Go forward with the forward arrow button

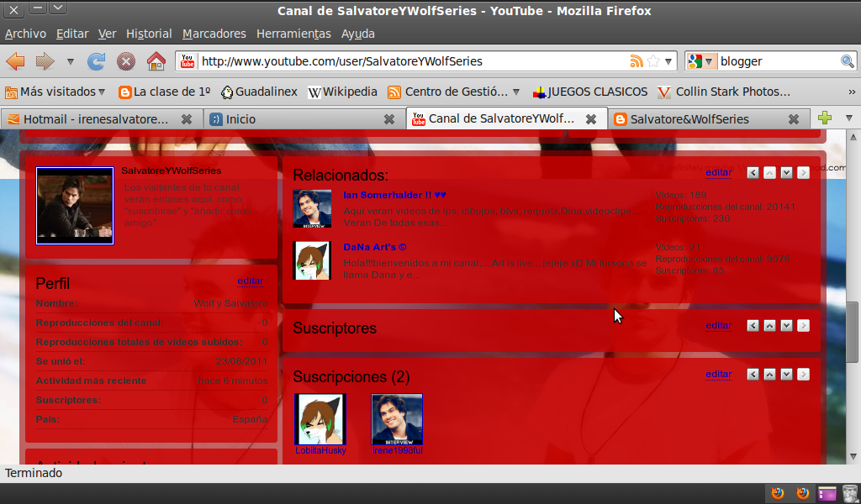pyautogui.click(x=45, y=60)
